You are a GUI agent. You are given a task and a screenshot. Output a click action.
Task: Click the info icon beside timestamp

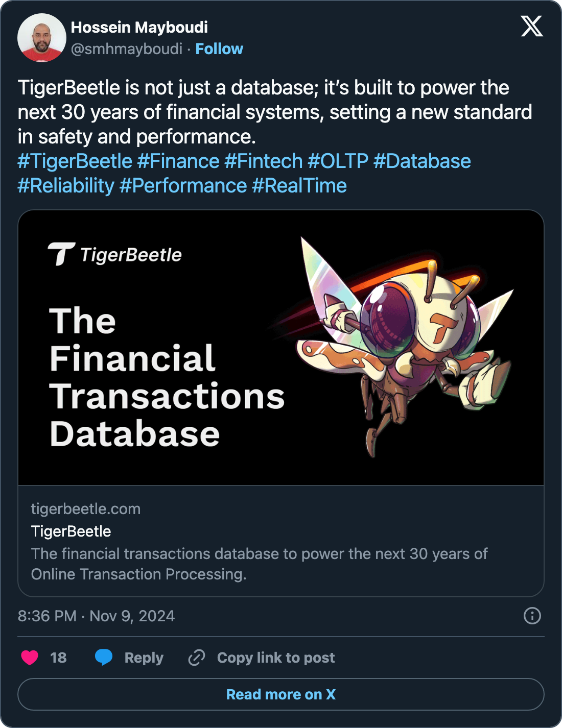(x=532, y=616)
